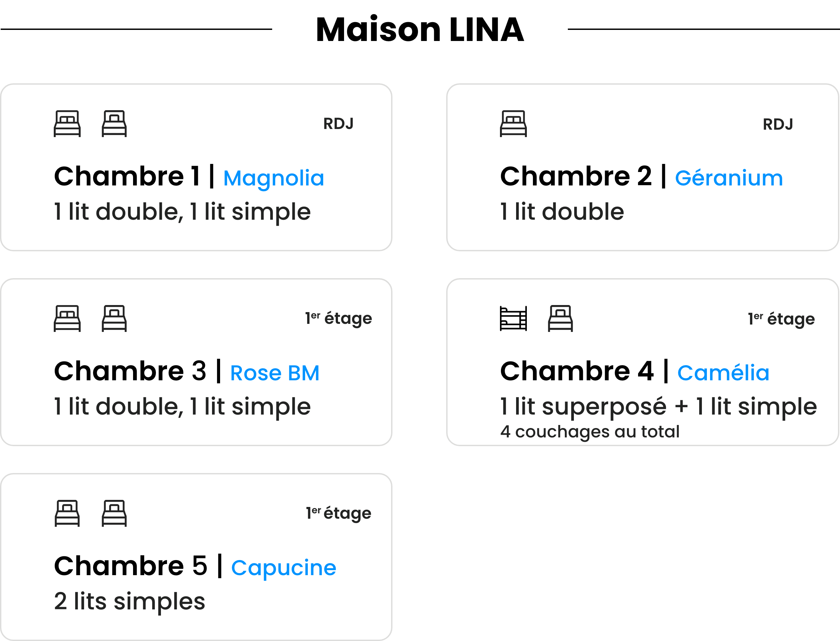Open the Géranium room link

[728, 178]
